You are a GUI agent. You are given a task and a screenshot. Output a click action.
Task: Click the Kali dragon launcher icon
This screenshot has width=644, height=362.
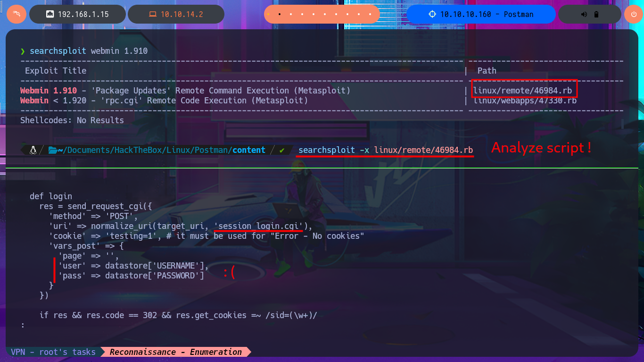16,14
